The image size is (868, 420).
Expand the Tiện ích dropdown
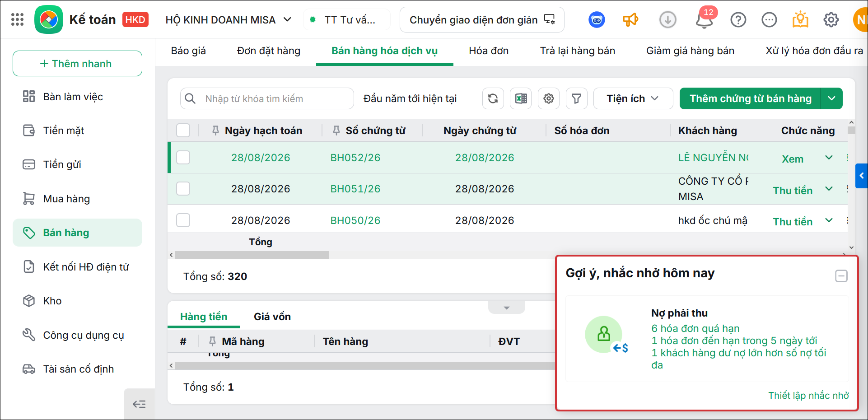(633, 98)
